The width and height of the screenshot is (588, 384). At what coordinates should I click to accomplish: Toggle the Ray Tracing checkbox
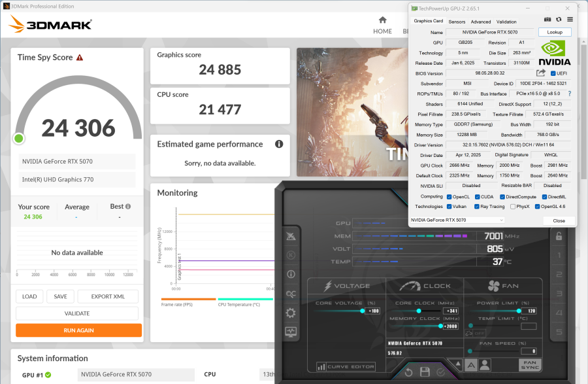477,207
